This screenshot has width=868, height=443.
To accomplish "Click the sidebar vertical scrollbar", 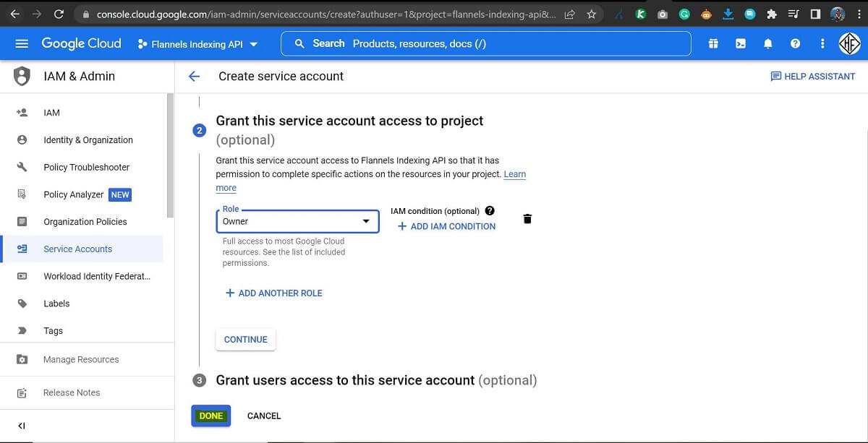I will pos(170,155).
